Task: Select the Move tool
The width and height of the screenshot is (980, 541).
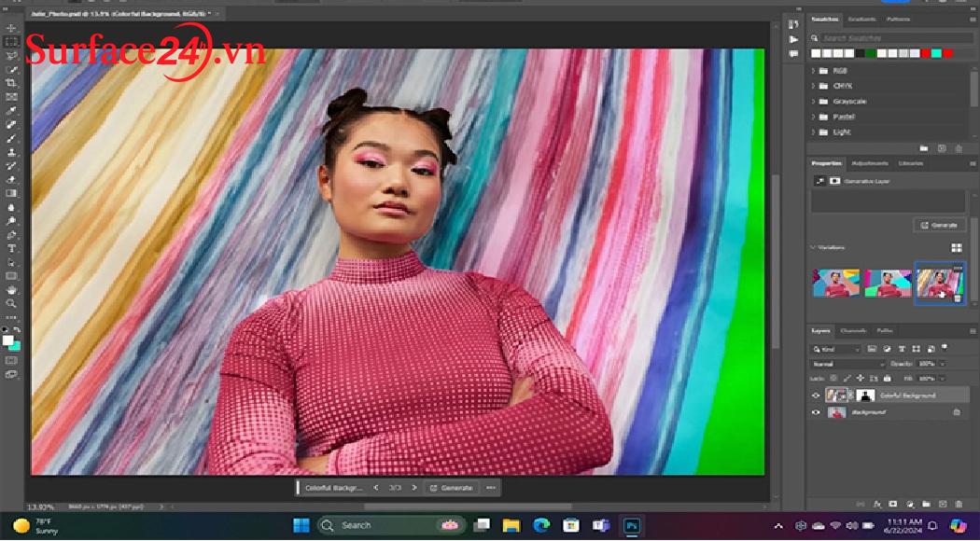Action: 12,28
